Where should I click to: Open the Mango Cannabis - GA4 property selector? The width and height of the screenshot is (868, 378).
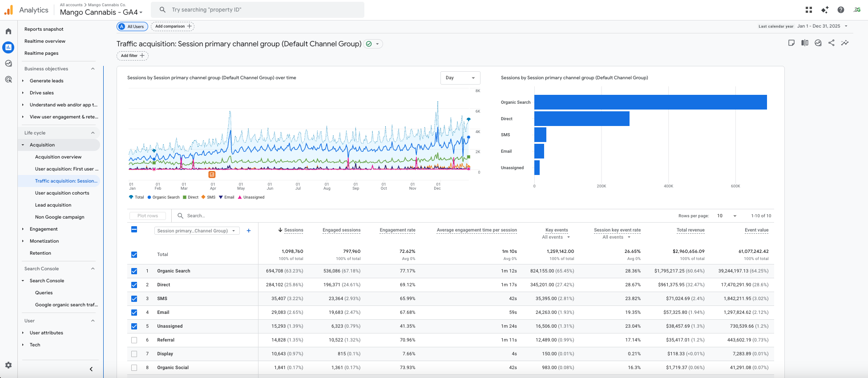point(101,12)
